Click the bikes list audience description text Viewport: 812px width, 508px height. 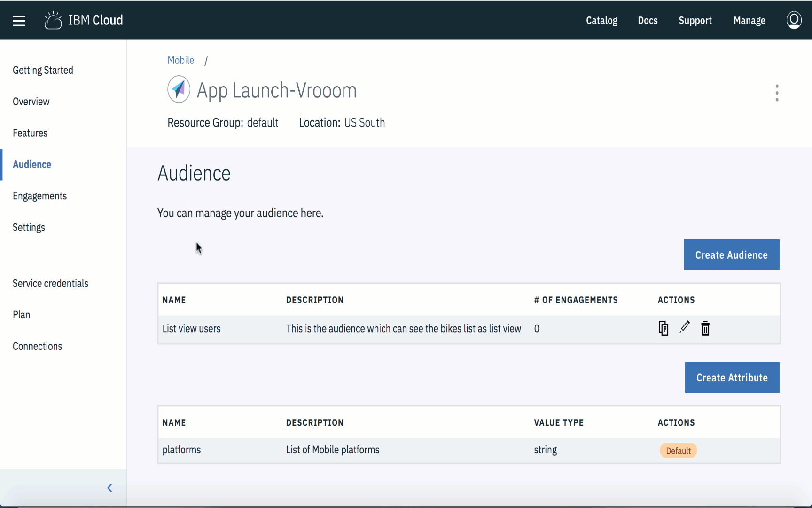click(x=403, y=328)
